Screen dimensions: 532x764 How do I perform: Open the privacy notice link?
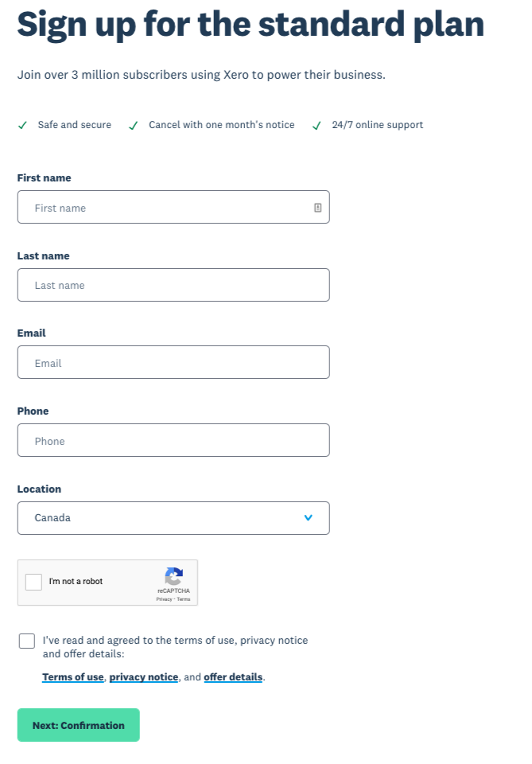point(144,676)
